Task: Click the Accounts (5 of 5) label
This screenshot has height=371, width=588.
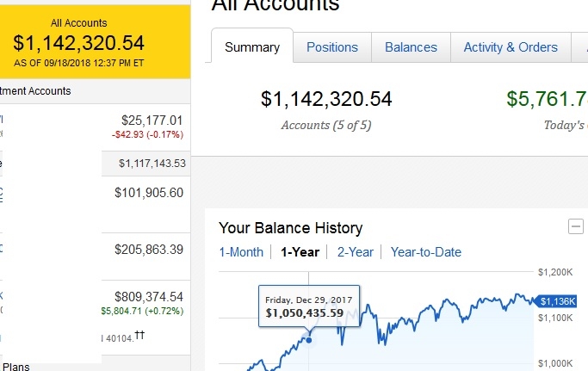Action: [x=326, y=125]
